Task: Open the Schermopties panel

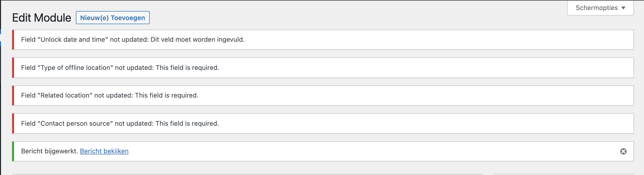Action: click(x=600, y=8)
